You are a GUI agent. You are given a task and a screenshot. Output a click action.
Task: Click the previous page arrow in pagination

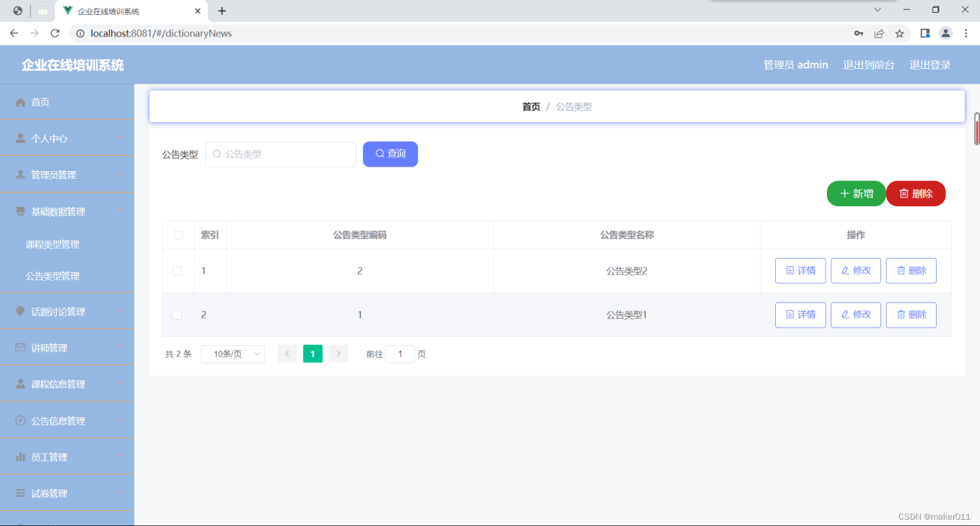287,354
